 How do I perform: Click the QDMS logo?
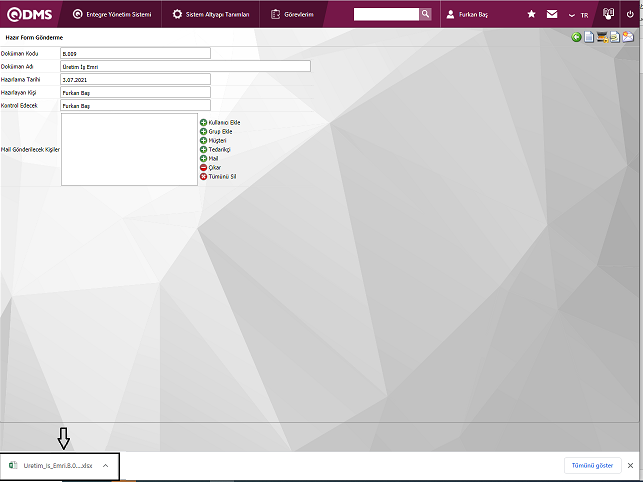(x=30, y=14)
